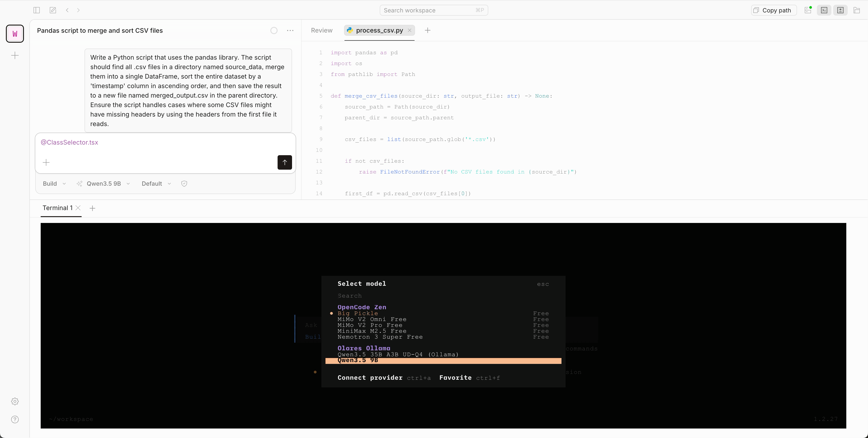Screen dimensions: 868x438
Task: Toggle the left sidebar panel icon
Action: pyautogui.click(x=37, y=10)
